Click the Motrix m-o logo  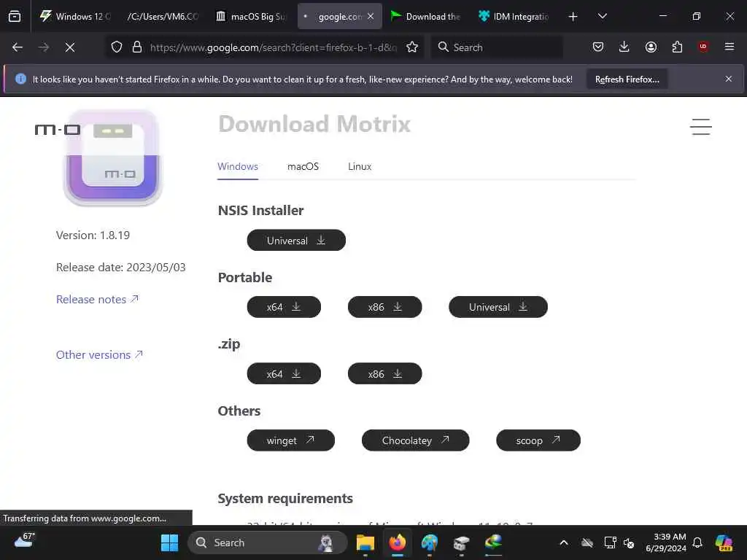pos(58,130)
